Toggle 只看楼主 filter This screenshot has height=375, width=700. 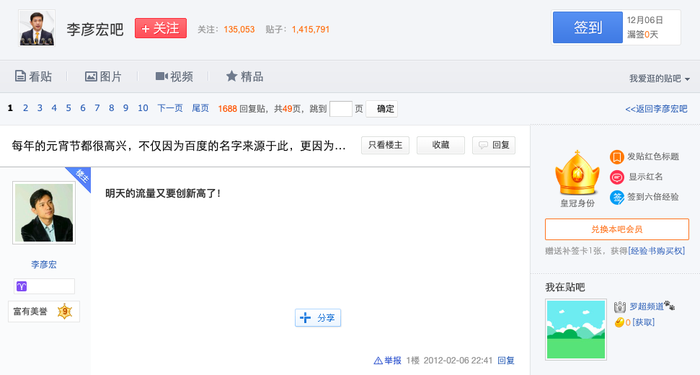click(x=385, y=145)
